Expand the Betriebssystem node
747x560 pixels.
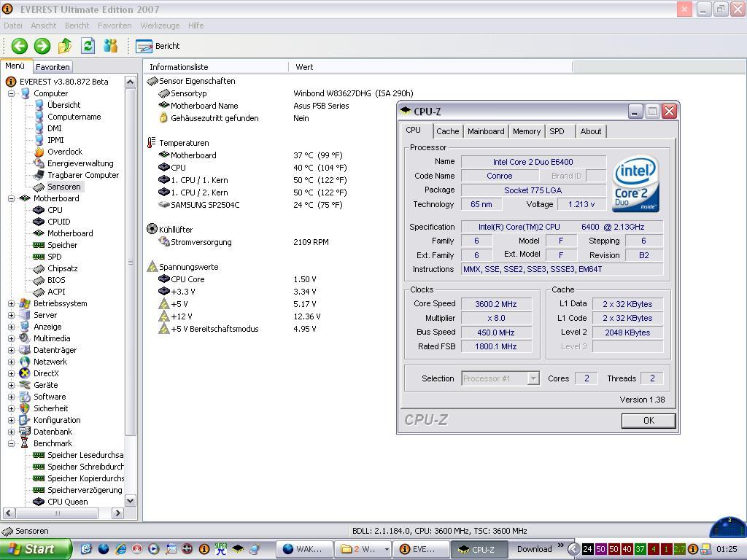(x=11, y=303)
